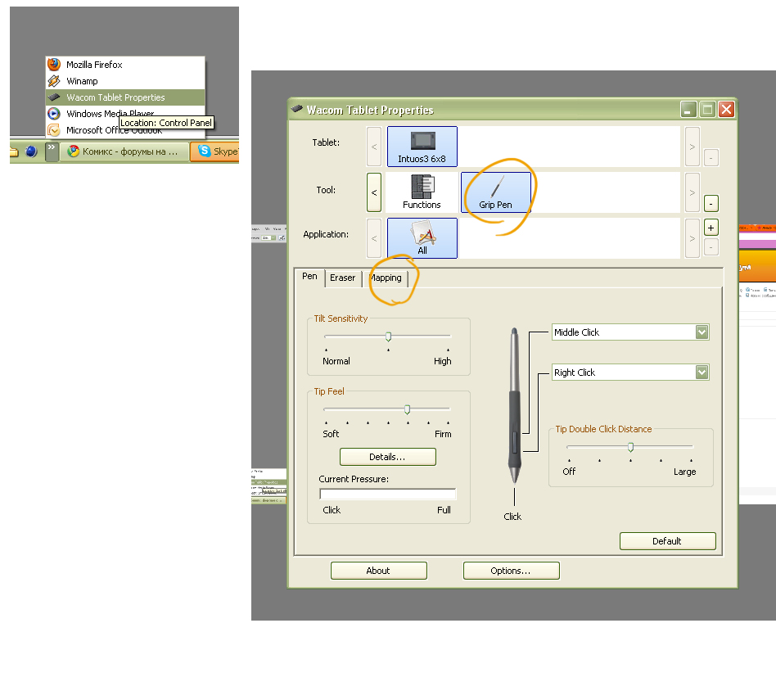The height and width of the screenshot is (700, 776).
Task: Adjust the Tilt Sensitivity slider handle
Action: pyautogui.click(x=389, y=336)
